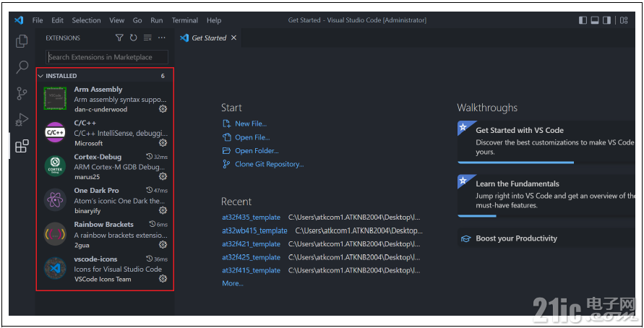644x328 pixels.
Task: Open recent at32f435_template project
Action: (251, 217)
